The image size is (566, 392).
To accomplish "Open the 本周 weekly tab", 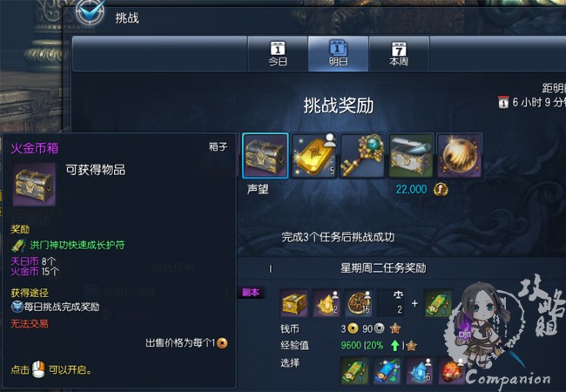I will pyautogui.click(x=399, y=54).
